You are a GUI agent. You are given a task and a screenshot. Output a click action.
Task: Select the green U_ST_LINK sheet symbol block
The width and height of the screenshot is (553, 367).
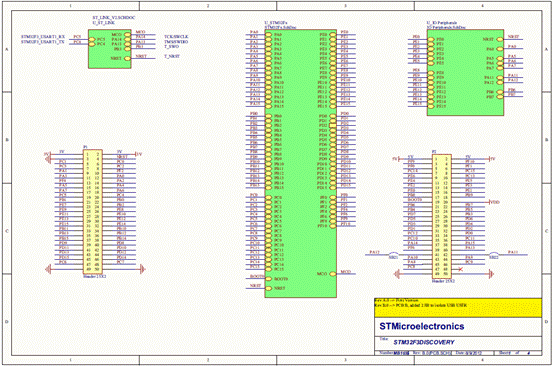[x=110, y=49]
